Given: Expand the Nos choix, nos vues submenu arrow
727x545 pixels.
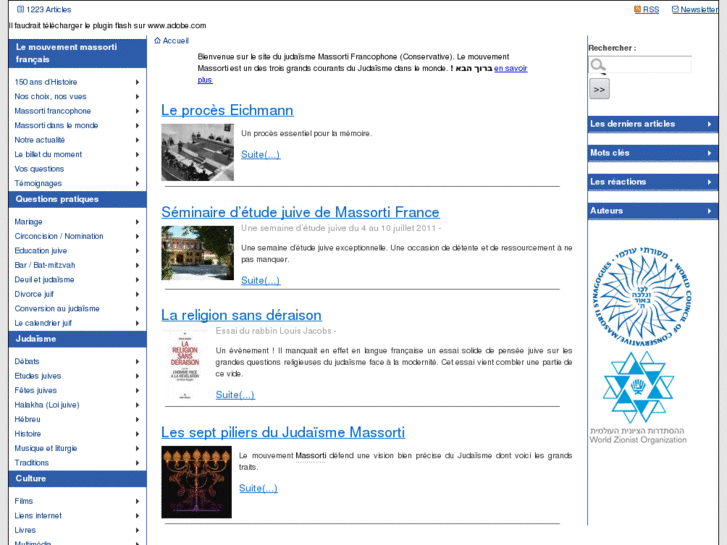Looking at the screenshot, I should click(x=137, y=96).
